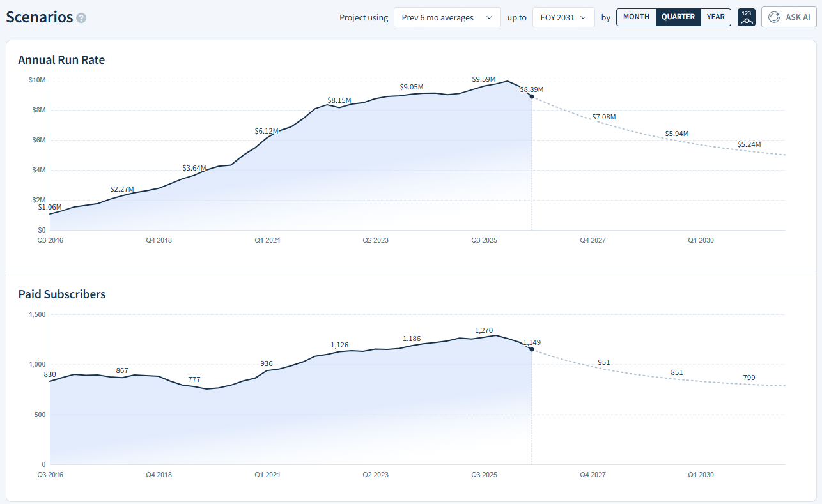Image resolution: width=822 pixels, height=504 pixels.
Task: Select the QUARTER granularity option
Action: pos(678,17)
